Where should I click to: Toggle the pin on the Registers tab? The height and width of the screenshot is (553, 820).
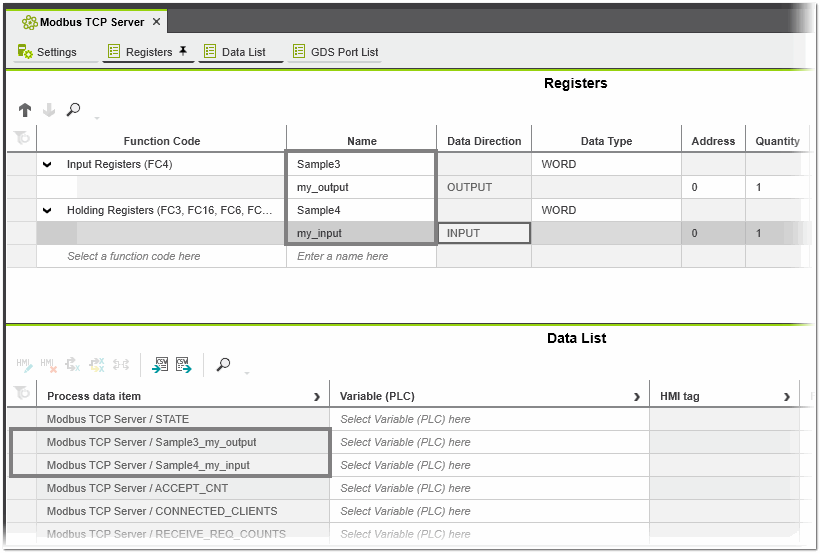[x=183, y=51]
